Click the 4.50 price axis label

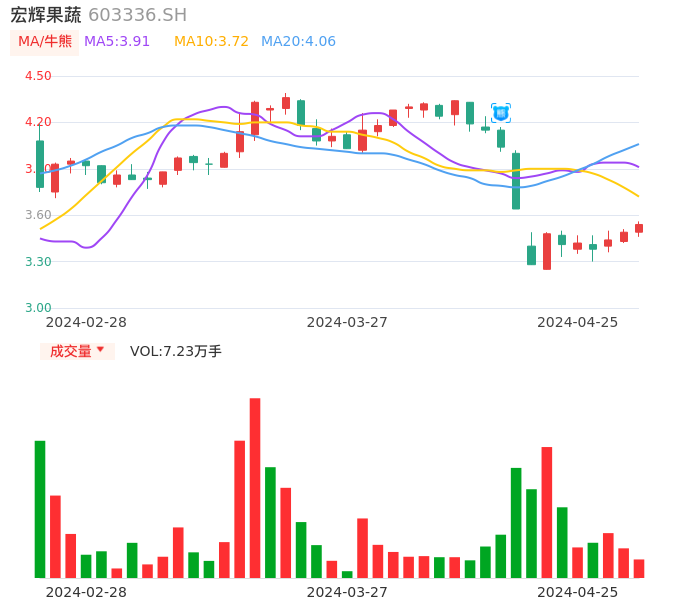[x=38, y=76]
